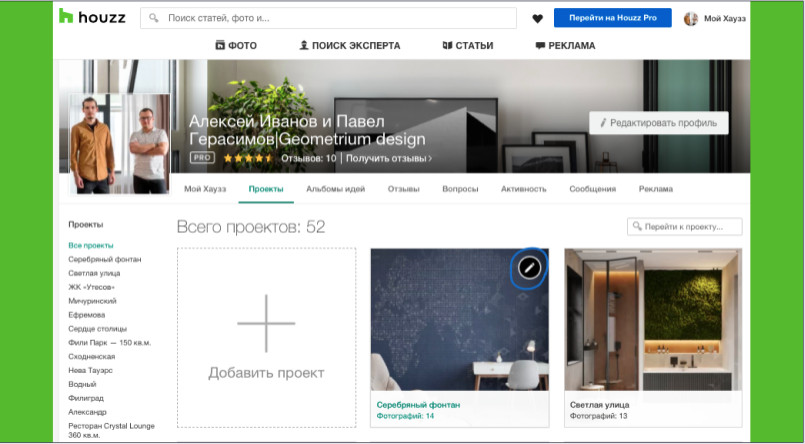Screen dimensions: 805x444
Task: Click the search magnifier icon
Action: point(154,18)
